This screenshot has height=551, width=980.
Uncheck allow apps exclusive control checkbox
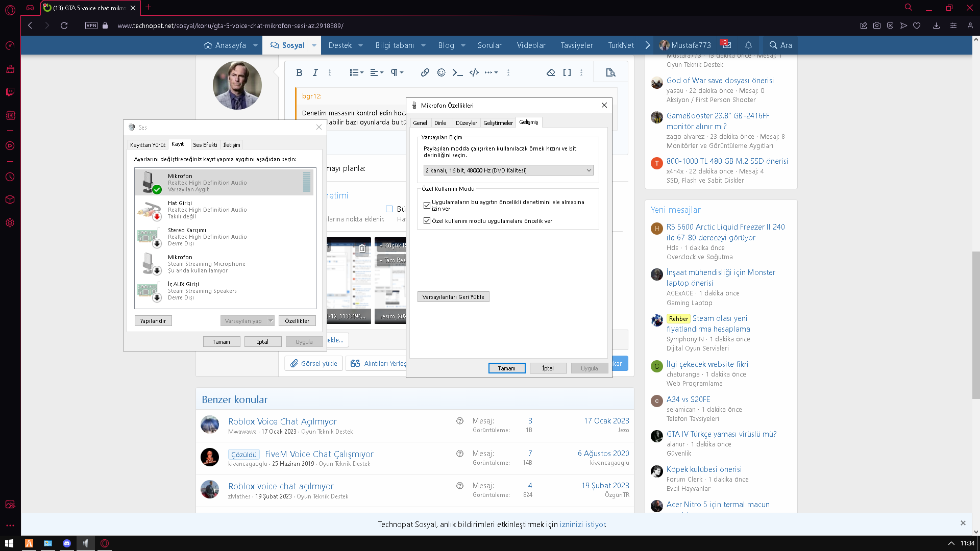click(427, 205)
